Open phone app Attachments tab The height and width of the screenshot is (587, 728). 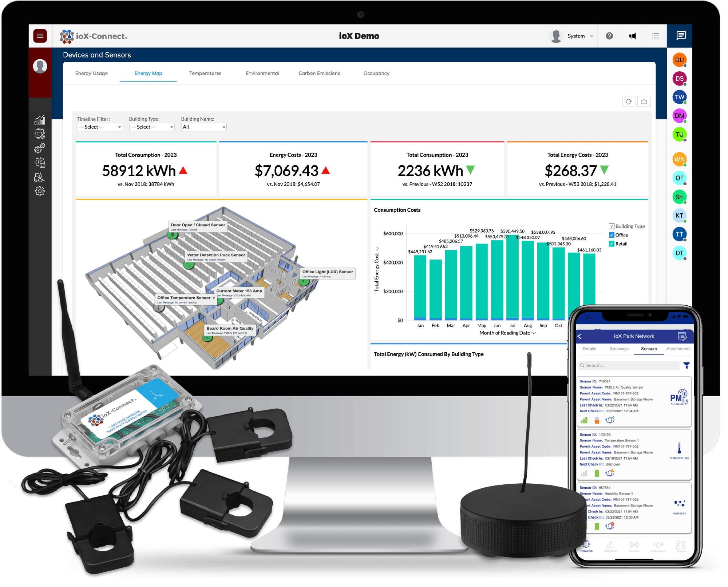678,349
